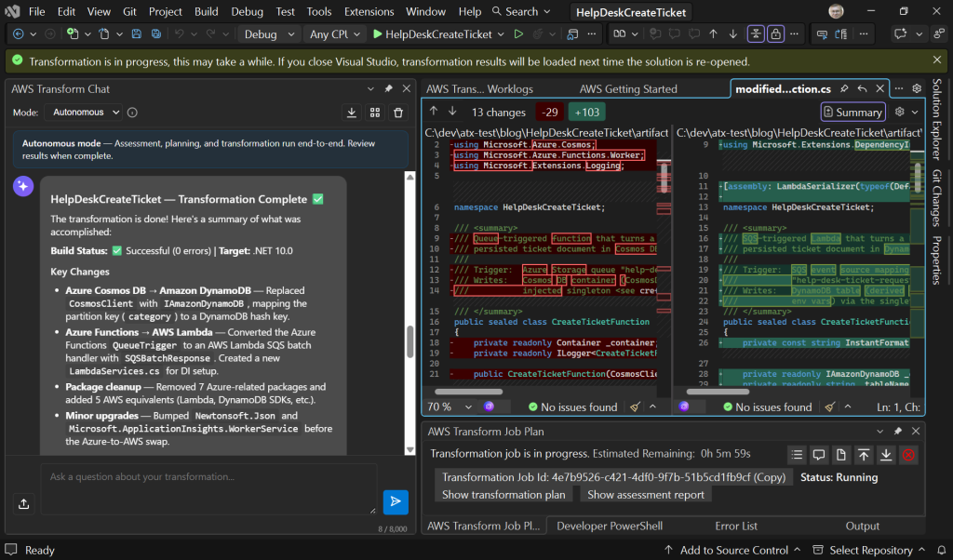Click the Navigate Backward arrow icon
Screen dimensions: 953x560
19,34
